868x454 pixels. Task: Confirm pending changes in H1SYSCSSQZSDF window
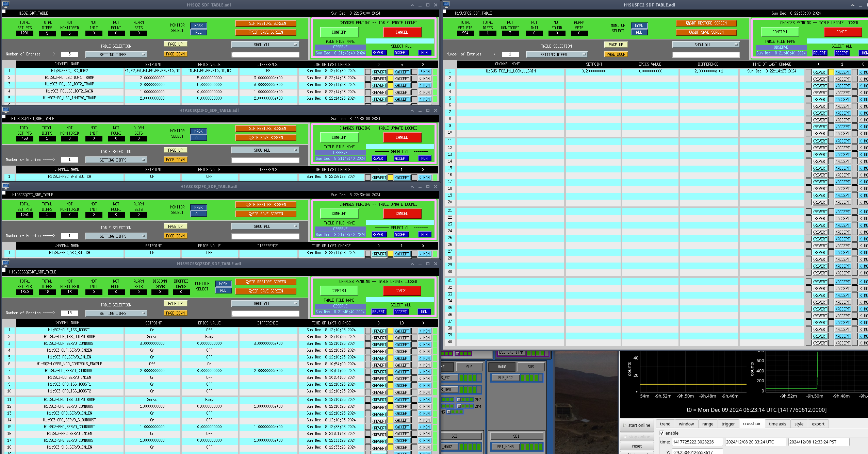(339, 291)
